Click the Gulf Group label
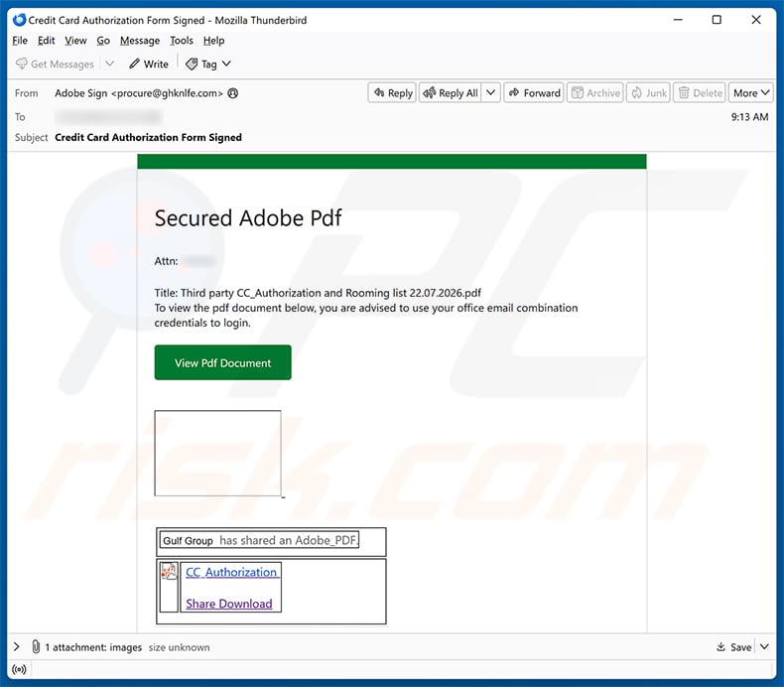The image size is (784, 687). [188, 541]
